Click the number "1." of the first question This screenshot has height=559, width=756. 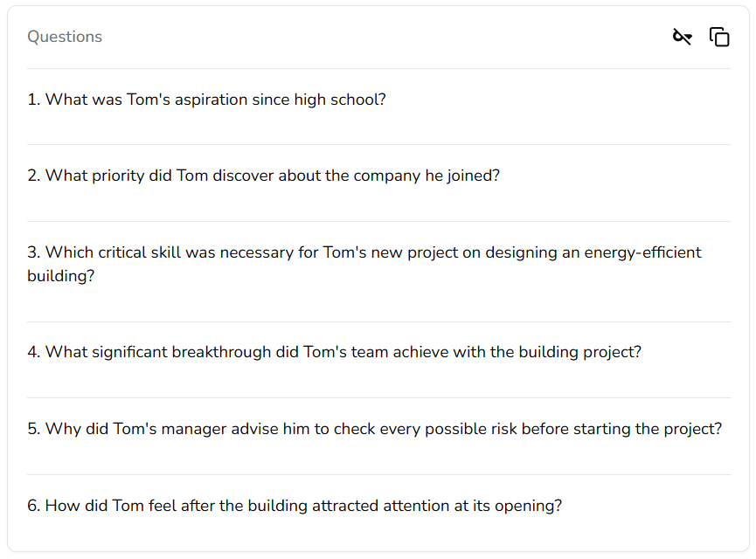point(34,100)
